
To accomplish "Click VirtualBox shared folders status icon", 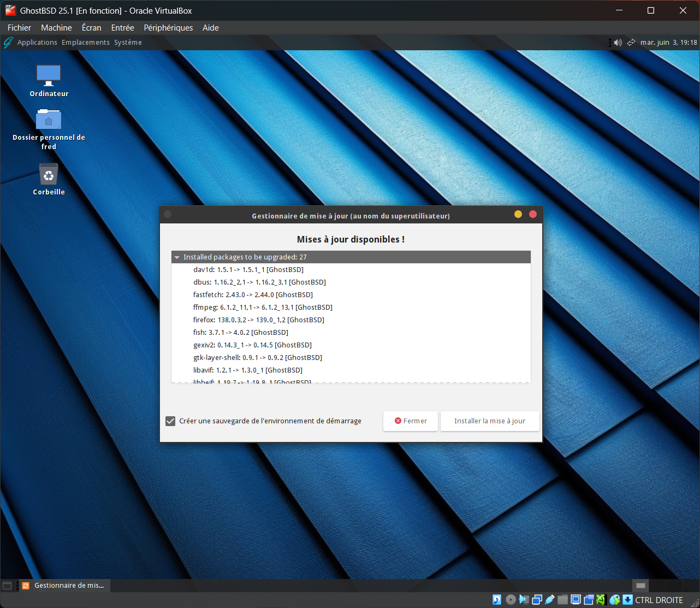I will (x=563, y=600).
